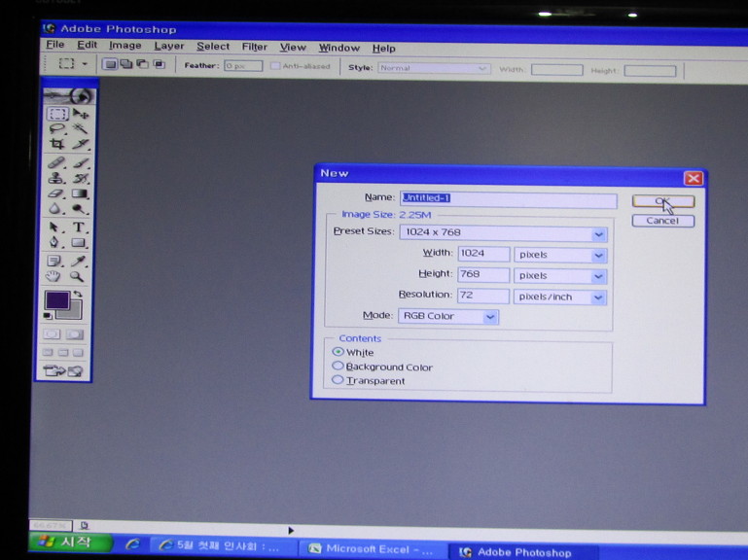Select the Magic Wand tool
The height and width of the screenshot is (560, 748).
(80, 128)
